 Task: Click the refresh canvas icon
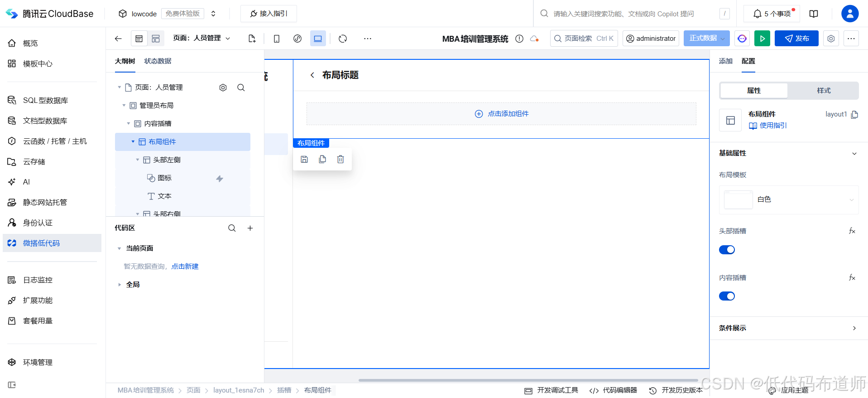coord(343,39)
